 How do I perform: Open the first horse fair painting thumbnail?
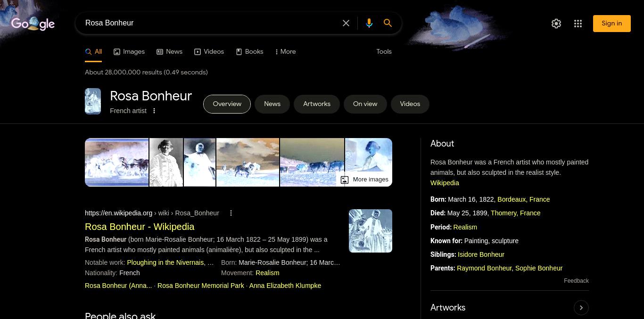coord(116,162)
